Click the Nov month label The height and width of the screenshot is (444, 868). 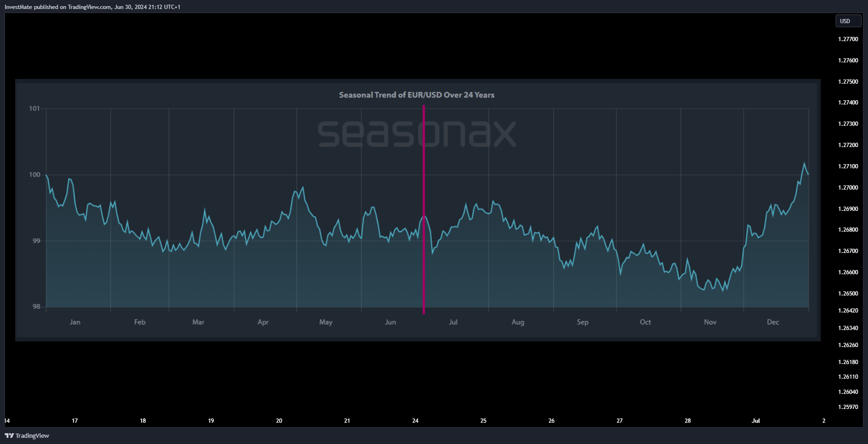710,322
